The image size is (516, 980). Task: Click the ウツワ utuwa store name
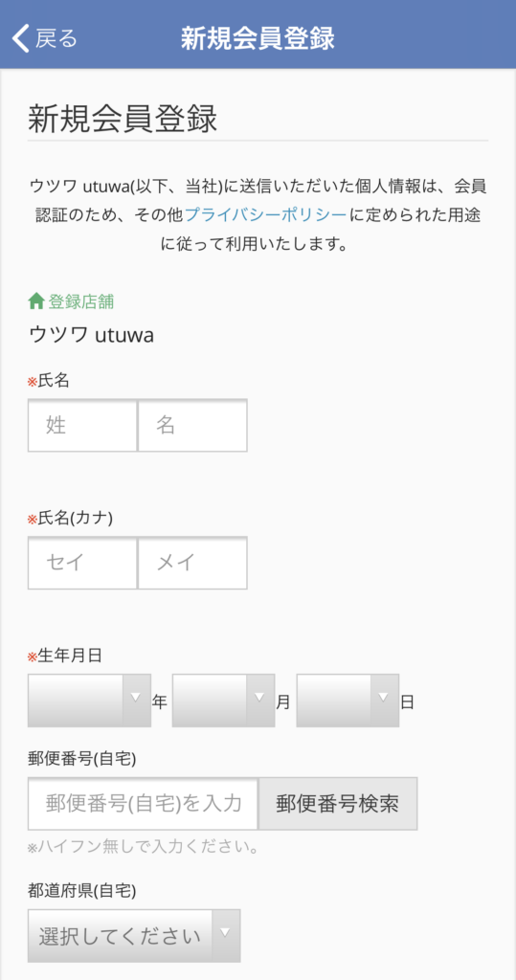click(91, 335)
